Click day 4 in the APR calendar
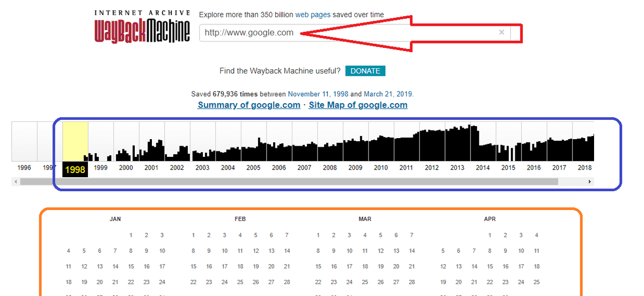644x296 pixels. [x=537, y=235]
